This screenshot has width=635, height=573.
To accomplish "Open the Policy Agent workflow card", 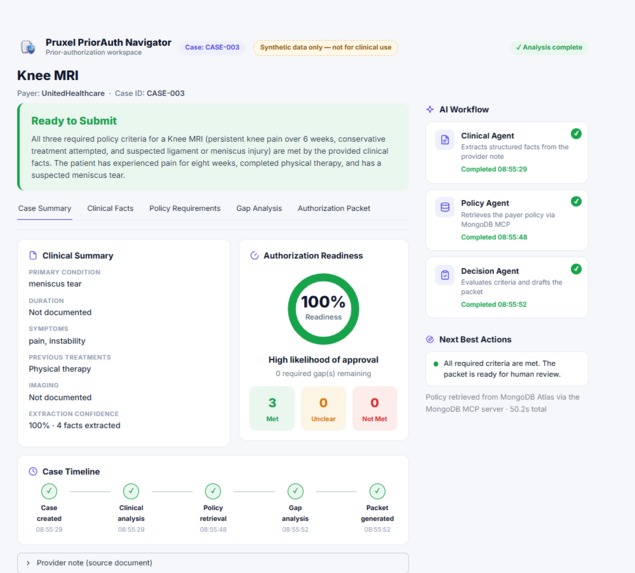I will (x=507, y=219).
